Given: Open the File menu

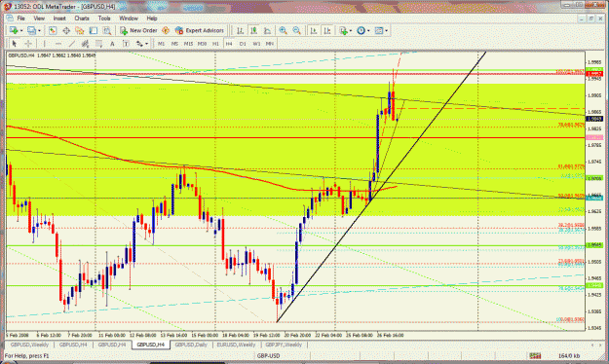Looking at the screenshot, I should (20, 18).
